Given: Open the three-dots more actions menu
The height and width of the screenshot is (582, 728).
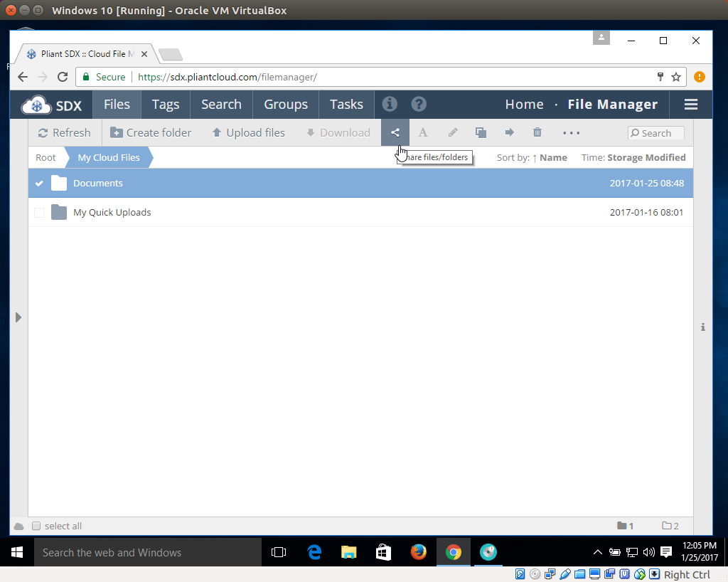Looking at the screenshot, I should coord(571,133).
